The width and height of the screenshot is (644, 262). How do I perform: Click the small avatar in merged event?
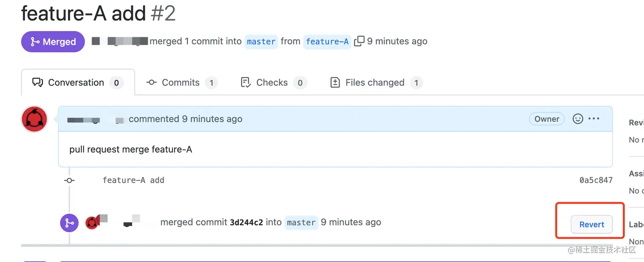coord(92,222)
